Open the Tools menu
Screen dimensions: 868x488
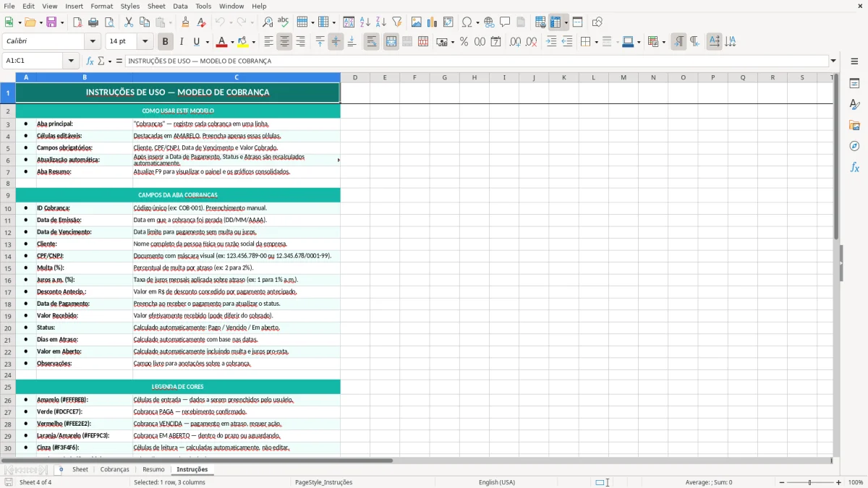click(x=203, y=6)
